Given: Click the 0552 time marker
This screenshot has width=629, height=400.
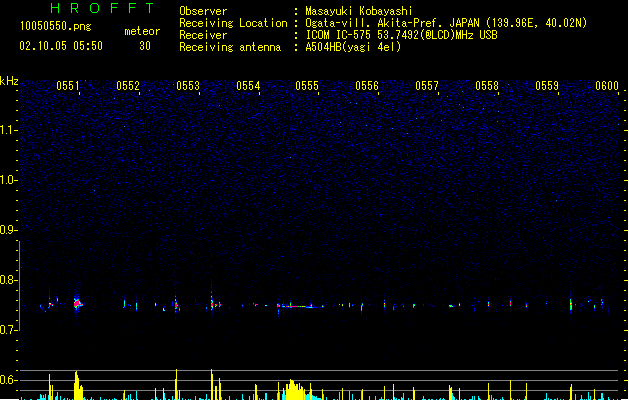Looking at the screenshot, I should tap(128, 86).
